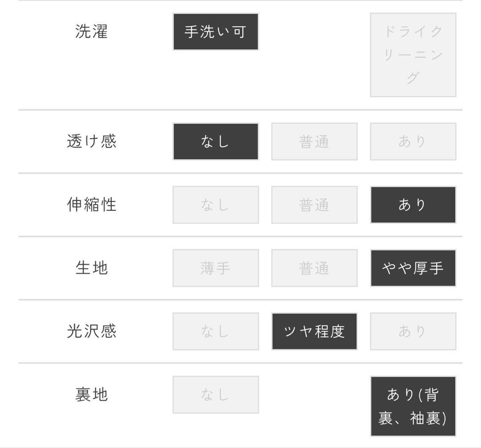Screen dimensions: 481x448
Task: Select 薄手 fabric thickness
Action: [x=216, y=268]
